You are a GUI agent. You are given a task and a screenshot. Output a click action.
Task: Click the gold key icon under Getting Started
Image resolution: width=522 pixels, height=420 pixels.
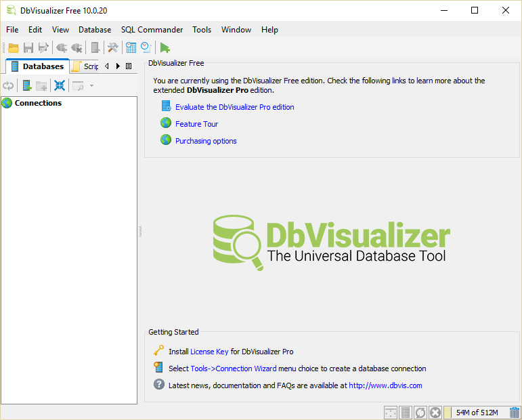click(159, 350)
